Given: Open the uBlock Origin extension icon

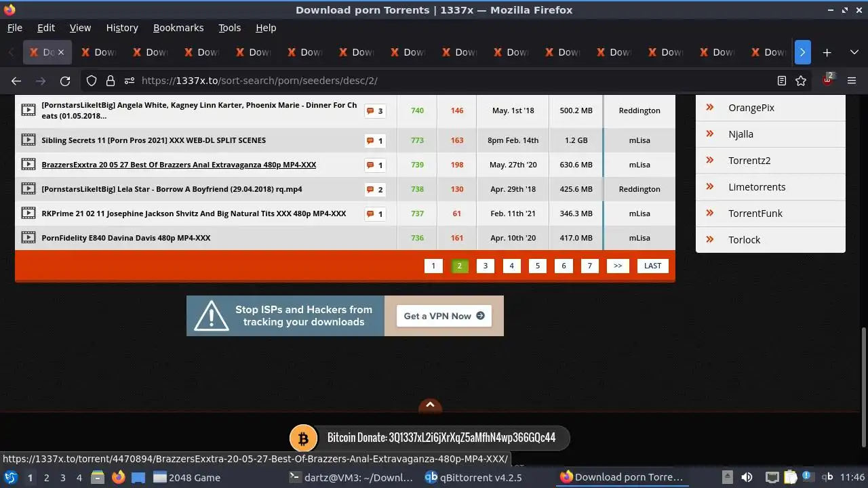Looking at the screenshot, I should coord(828,80).
